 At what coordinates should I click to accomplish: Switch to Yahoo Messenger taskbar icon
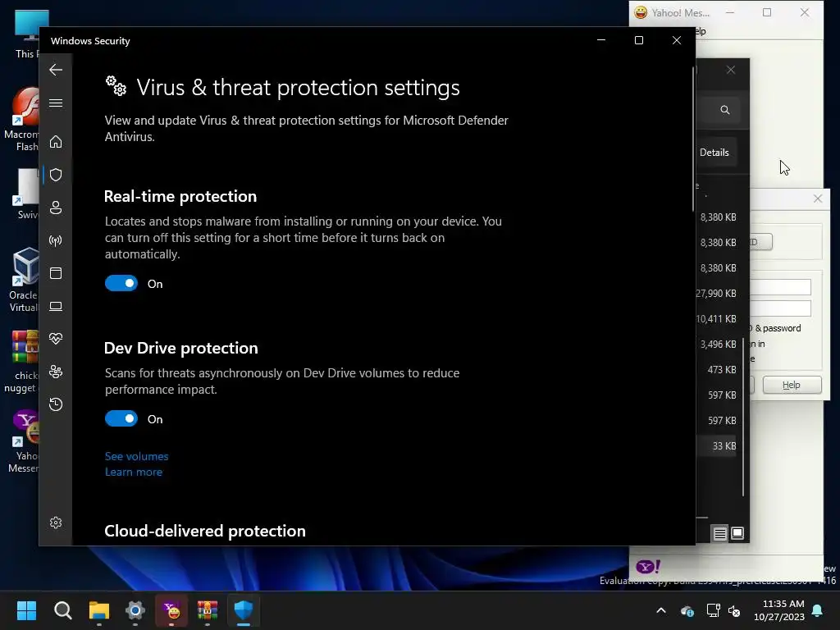click(171, 610)
